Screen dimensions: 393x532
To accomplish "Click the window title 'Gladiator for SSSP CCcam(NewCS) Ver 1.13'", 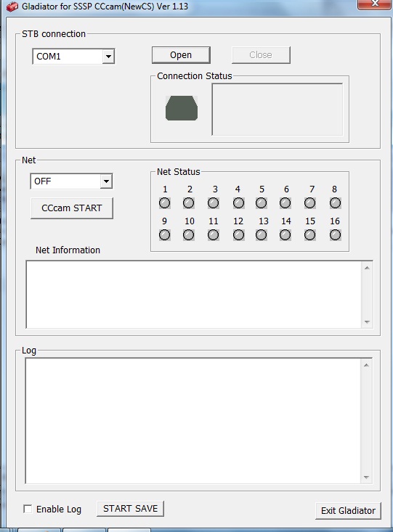I will [x=105, y=6].
